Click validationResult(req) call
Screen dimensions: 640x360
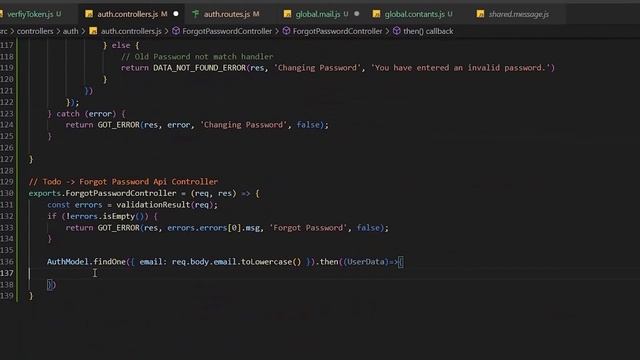164,204
